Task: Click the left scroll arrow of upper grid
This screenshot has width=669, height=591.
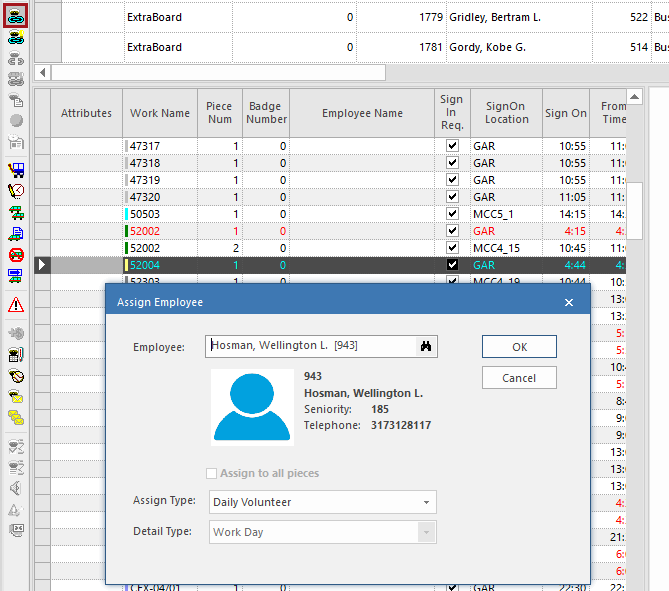Action: [43, 73]
